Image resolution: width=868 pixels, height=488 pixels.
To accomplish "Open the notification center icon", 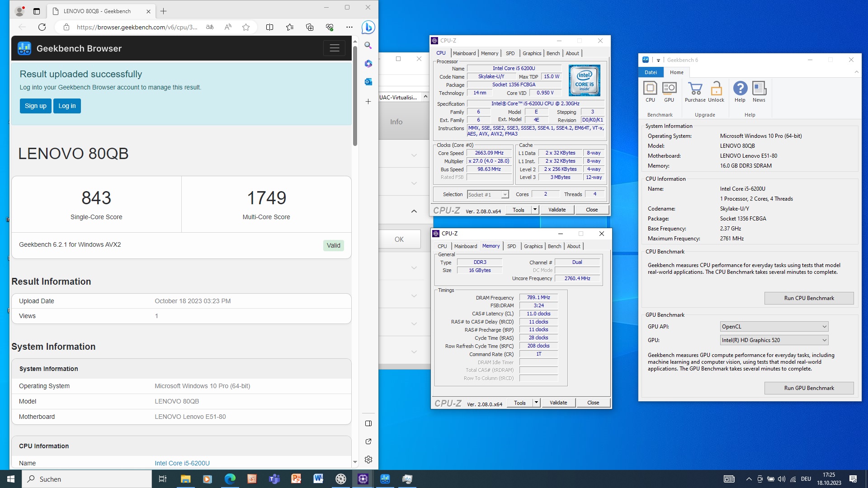I will [853, 479].
